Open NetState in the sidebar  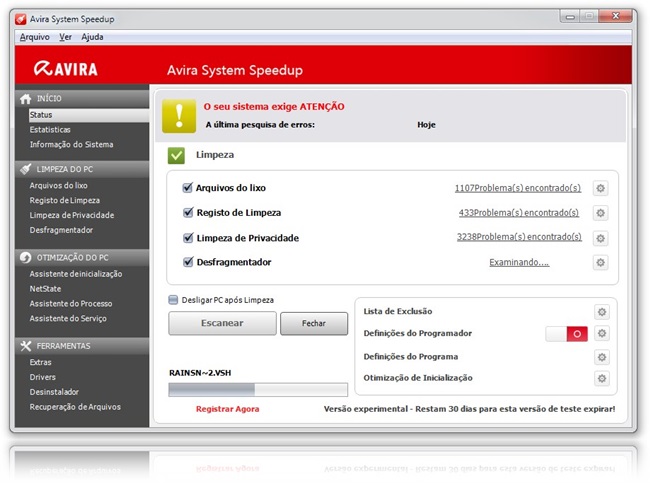pos(45,289)
